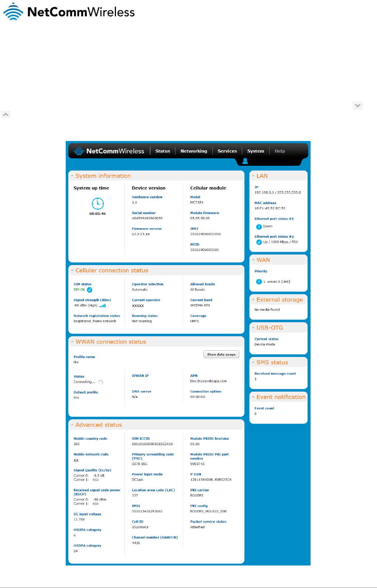Screen dimensions: 377x588
Task: Click the system up time value 00:01:46
Action: pos(97,214)
